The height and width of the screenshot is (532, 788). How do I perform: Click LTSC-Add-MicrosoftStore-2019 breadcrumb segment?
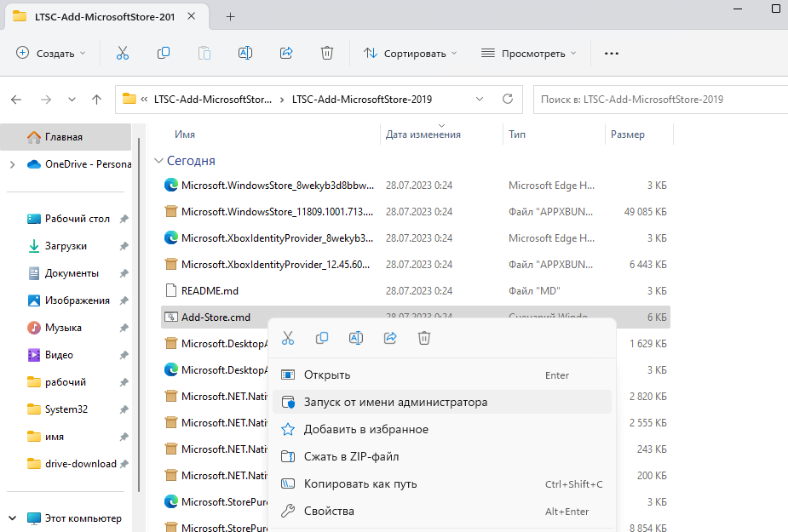(362, 100)
